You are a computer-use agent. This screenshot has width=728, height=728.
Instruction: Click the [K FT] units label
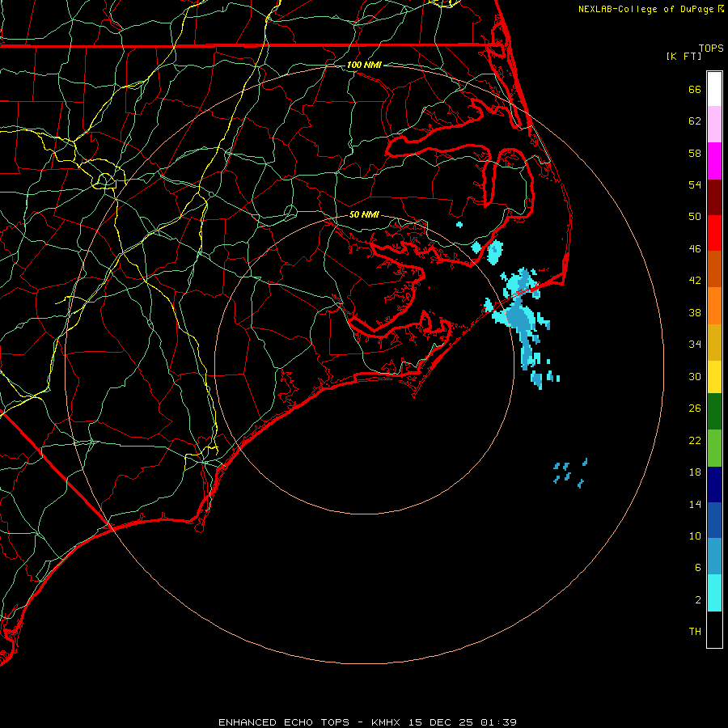(684, 56)
